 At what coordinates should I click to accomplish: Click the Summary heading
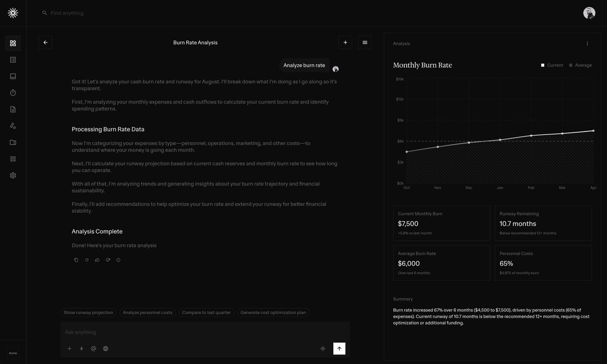(403, 299)
